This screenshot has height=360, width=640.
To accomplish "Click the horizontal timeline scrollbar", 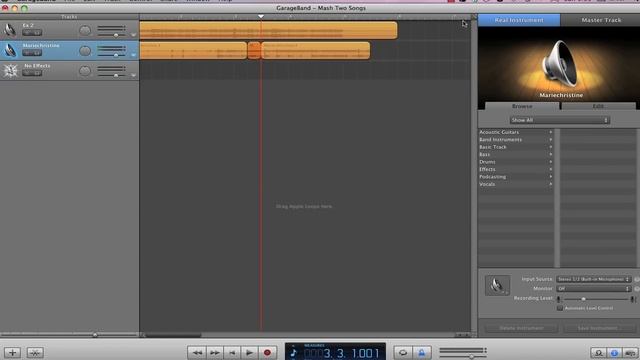I will (173, 335).
